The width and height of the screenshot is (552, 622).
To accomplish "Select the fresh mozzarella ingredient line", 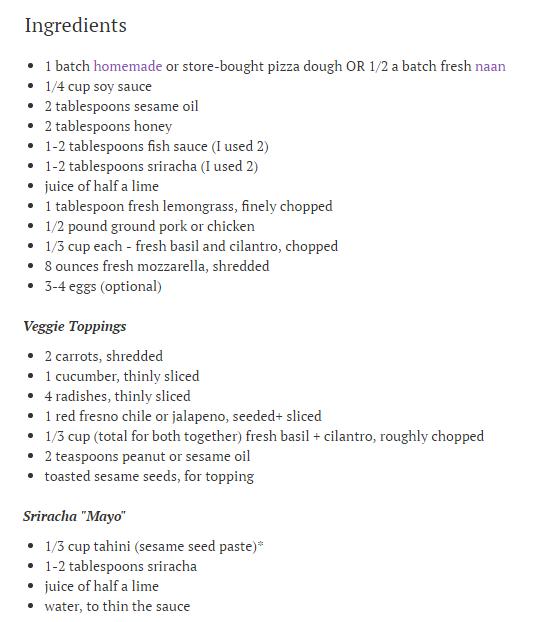I will click(x=157, y=266).
